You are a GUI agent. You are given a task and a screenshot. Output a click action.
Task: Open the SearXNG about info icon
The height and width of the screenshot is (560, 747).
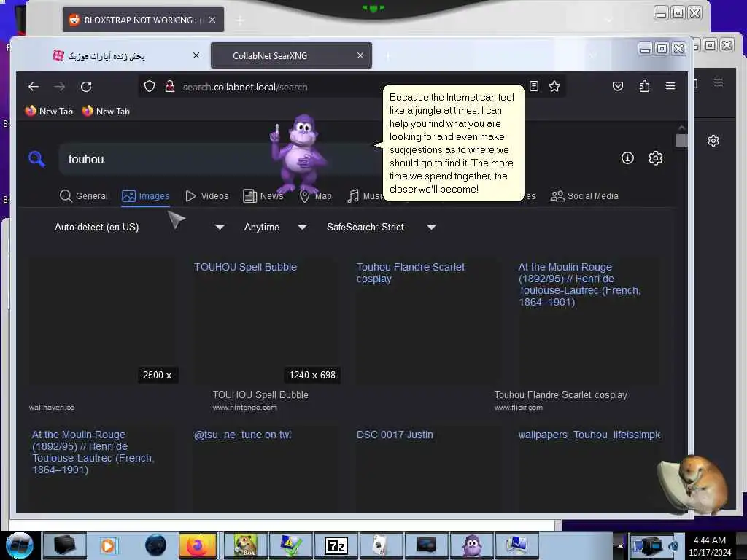point(627,158)
